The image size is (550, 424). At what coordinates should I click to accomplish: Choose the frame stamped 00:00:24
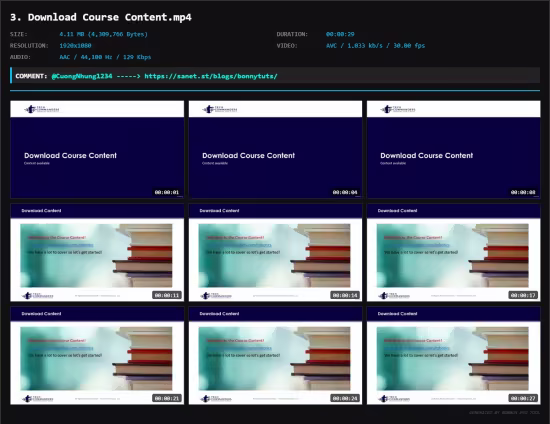coord(275,356)
